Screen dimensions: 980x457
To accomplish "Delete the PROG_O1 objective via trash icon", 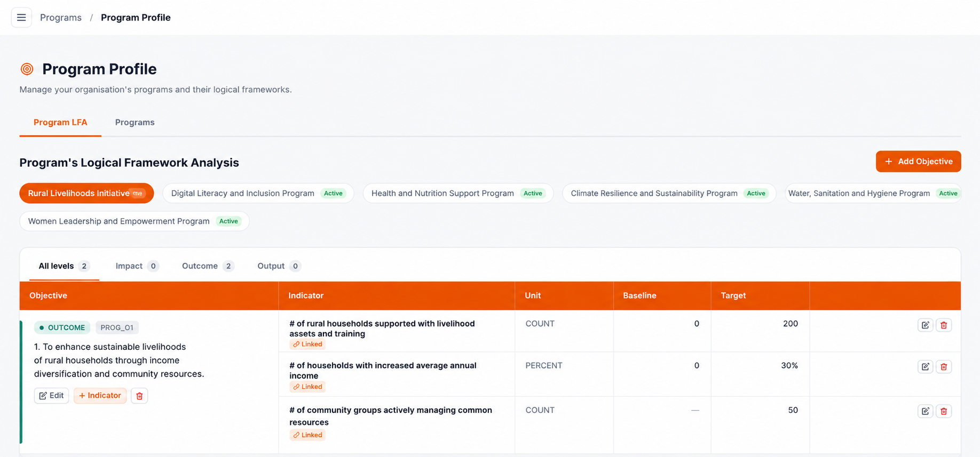I will click(139, 396).
